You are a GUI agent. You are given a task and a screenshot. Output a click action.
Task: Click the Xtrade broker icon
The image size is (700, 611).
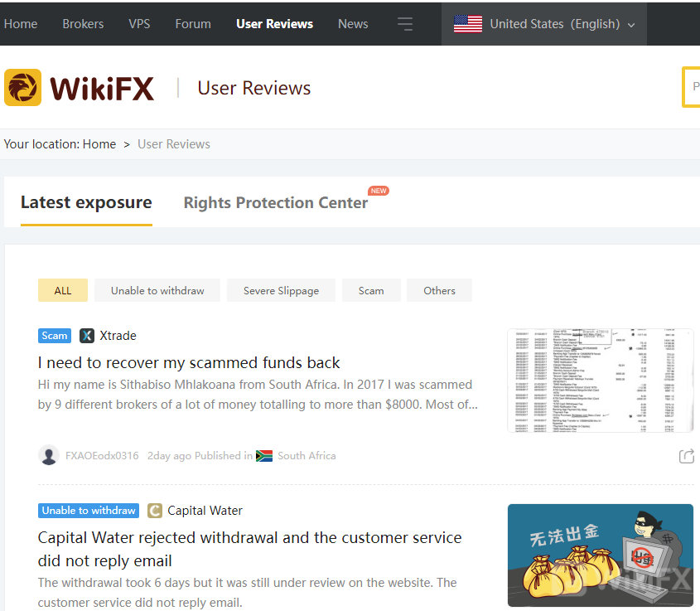pos(87,336)
